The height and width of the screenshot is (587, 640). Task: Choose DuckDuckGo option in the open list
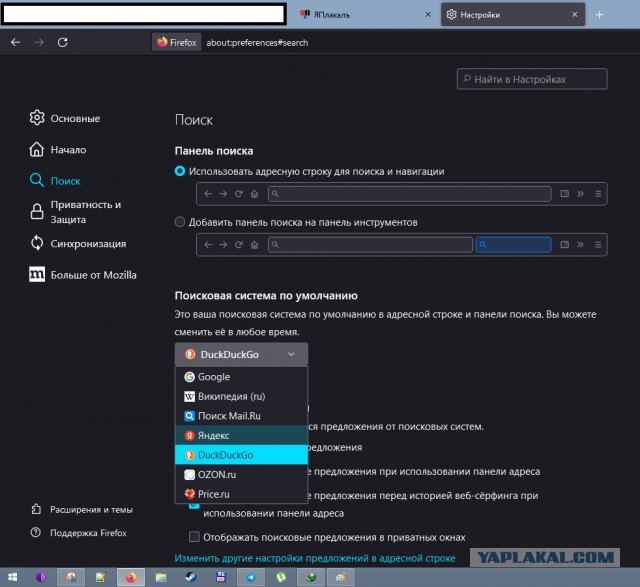pos(241,455)
